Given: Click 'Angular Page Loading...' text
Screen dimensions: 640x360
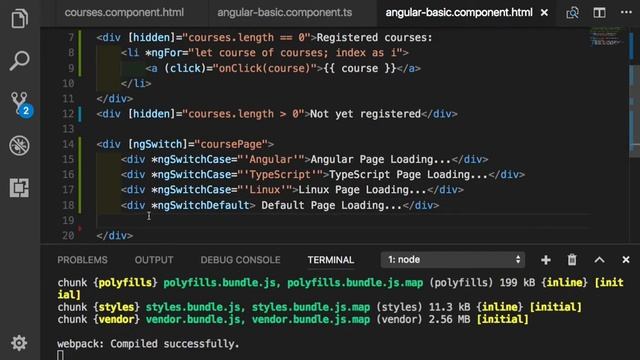Looking at the screenshot, I should [x=381, y=159].
